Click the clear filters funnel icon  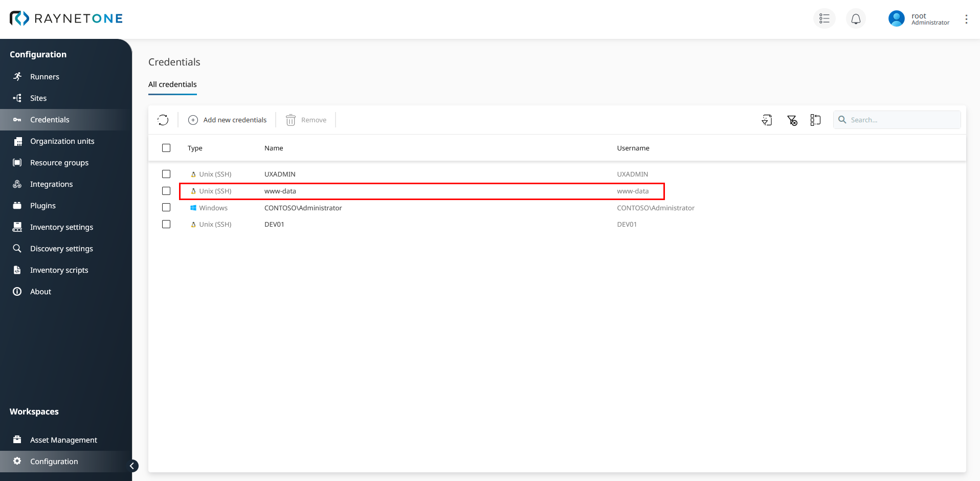pyautogui.click(x=792, y=120)
